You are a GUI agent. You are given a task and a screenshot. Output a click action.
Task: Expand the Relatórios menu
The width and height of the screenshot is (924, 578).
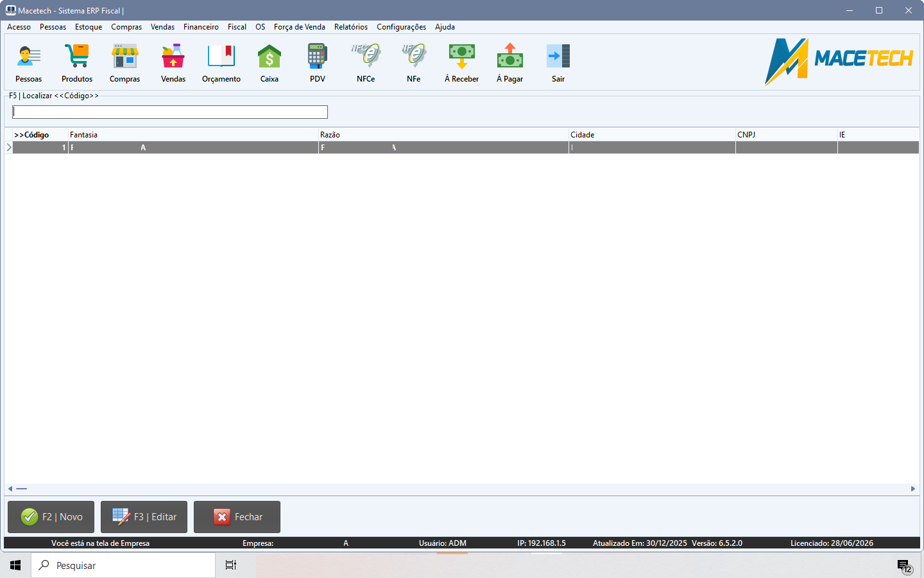(351, 27)
